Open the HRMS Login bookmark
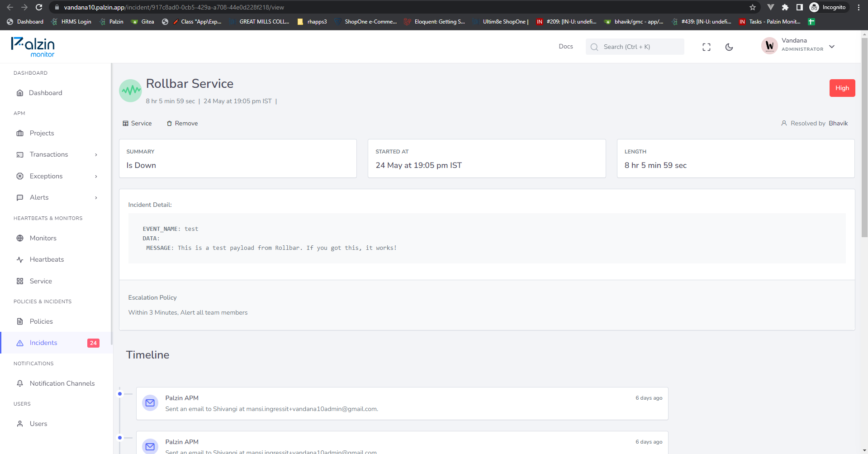The width and height of the screenshot is (868, 454). coord(71,22)
